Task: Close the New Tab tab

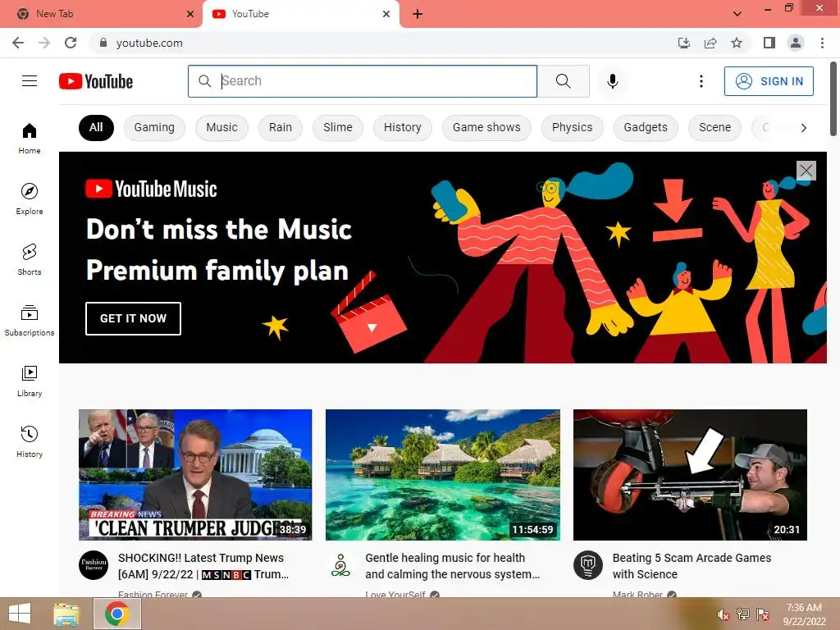Action: 190,14
